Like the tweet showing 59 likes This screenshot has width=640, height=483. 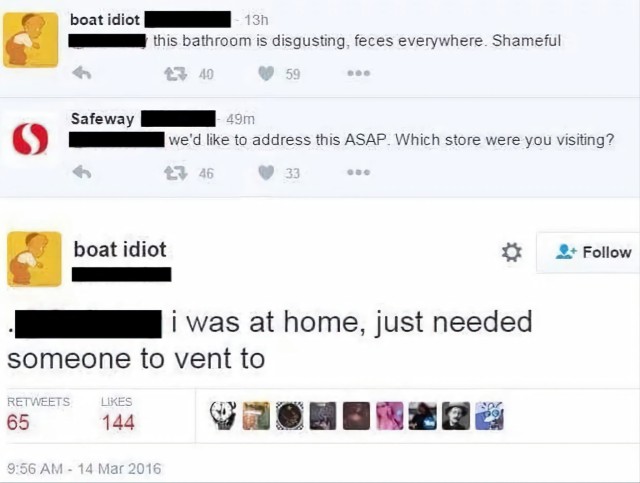tap(266, 74)
